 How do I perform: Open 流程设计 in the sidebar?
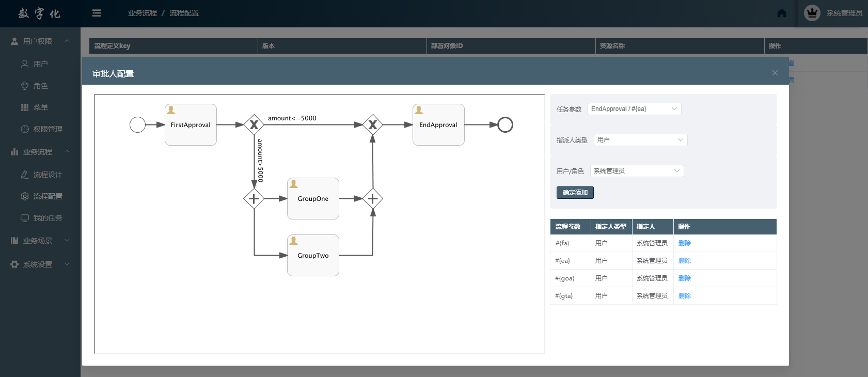[48, 175]
